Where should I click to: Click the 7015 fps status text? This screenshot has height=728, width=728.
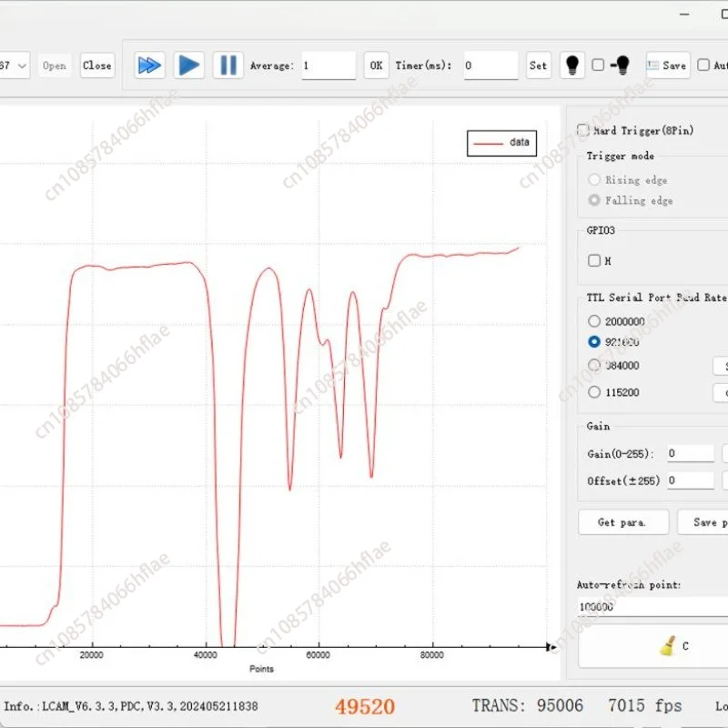645,706
